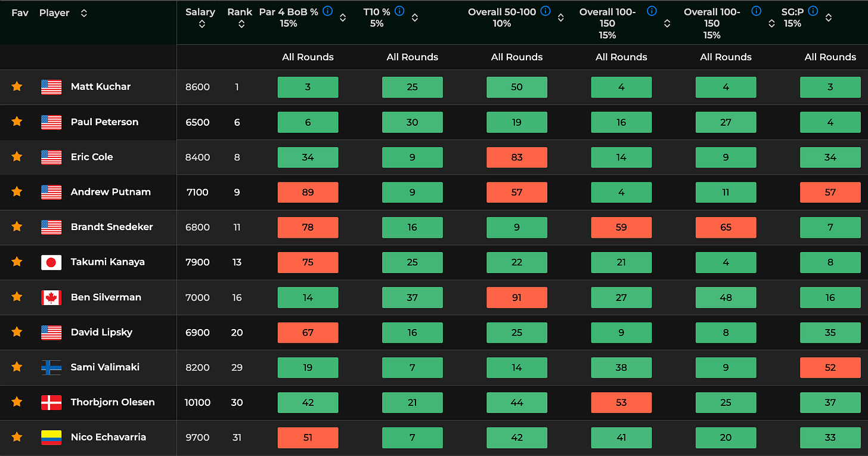Image resolution: width=868 pixels, height=456 pixels.
Task: Sort by Salary using the arrows below it
Action: tap(202, 24)
